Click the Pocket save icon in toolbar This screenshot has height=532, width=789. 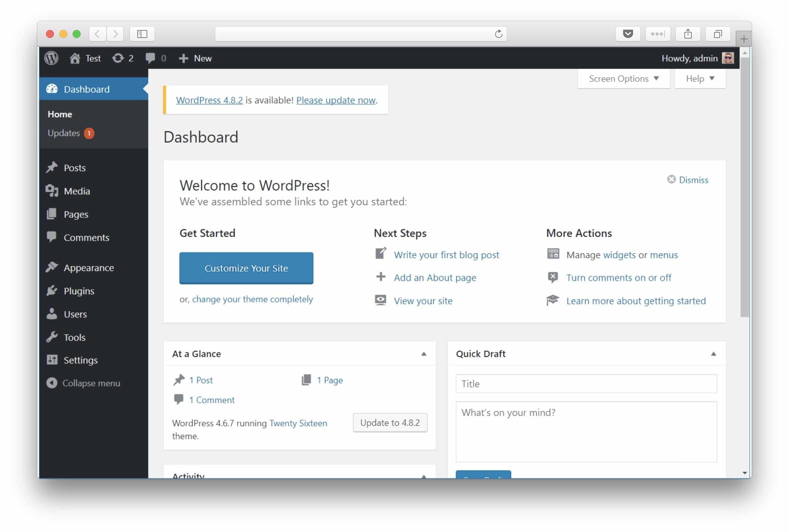pyautogui.click(x=627, y=34)
